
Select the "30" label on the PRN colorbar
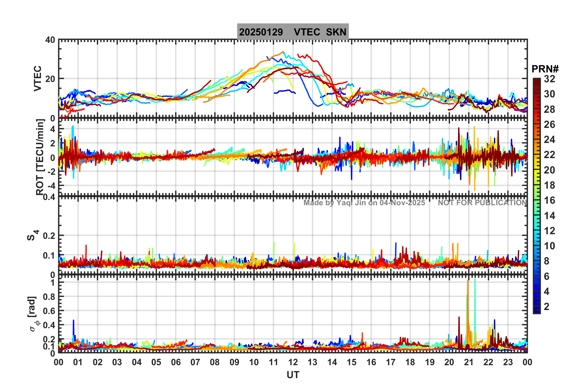[549, 94]
